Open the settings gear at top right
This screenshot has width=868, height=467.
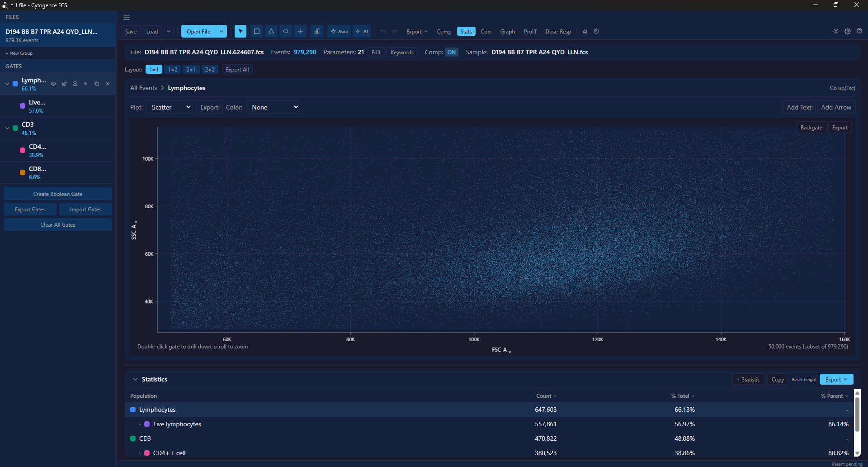pyautogui.click(x=848, y=31)
